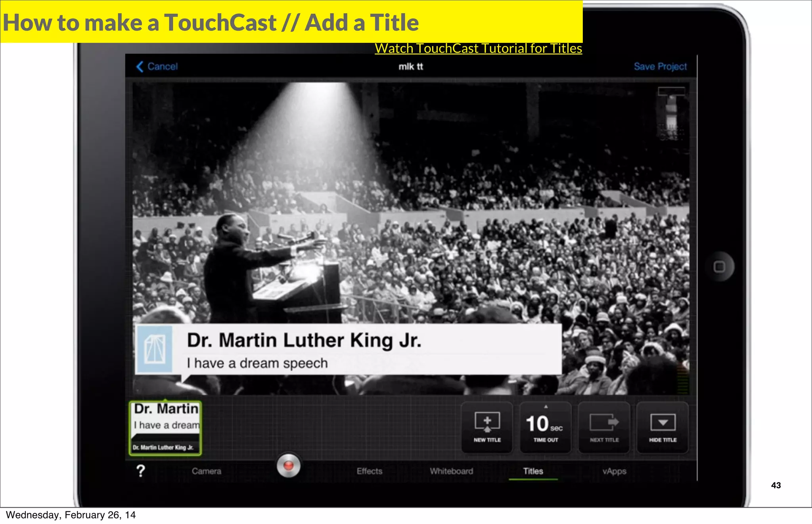Start recording with the red record button

(289, 465)
